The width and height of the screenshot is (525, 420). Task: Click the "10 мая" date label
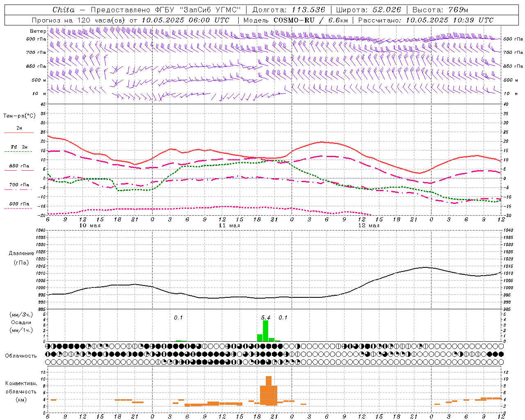(x=90, y=226)
